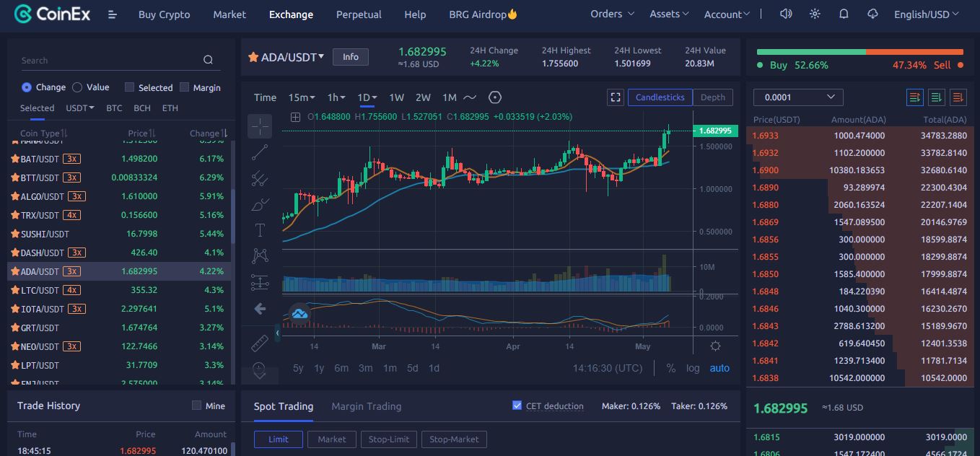This screenshot has height=456, width=980.
Task: Click the ruler measure tool
Action: pos(260,343)
